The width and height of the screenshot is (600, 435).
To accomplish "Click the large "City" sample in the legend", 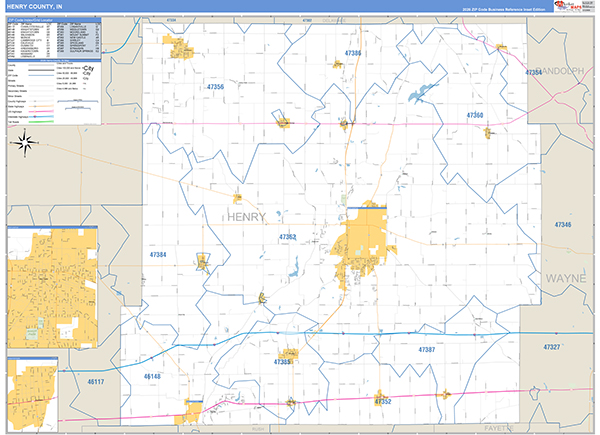I will coord(88,68).
